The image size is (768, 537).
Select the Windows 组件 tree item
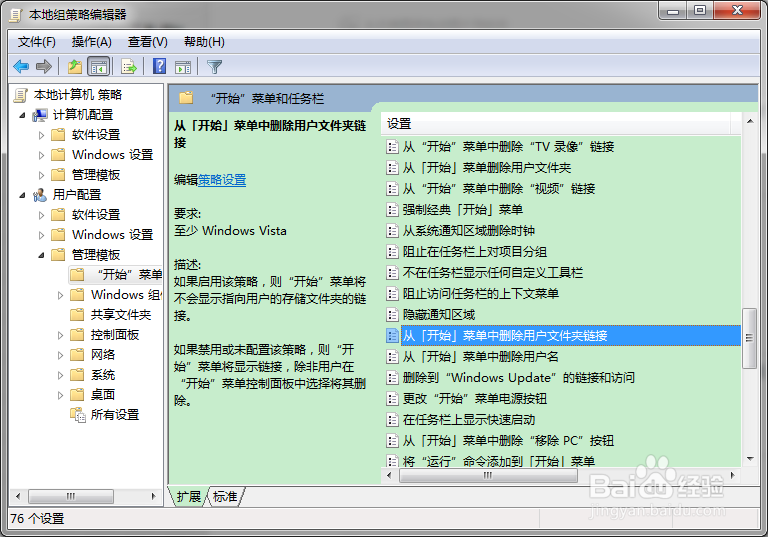tap(126, 294)
